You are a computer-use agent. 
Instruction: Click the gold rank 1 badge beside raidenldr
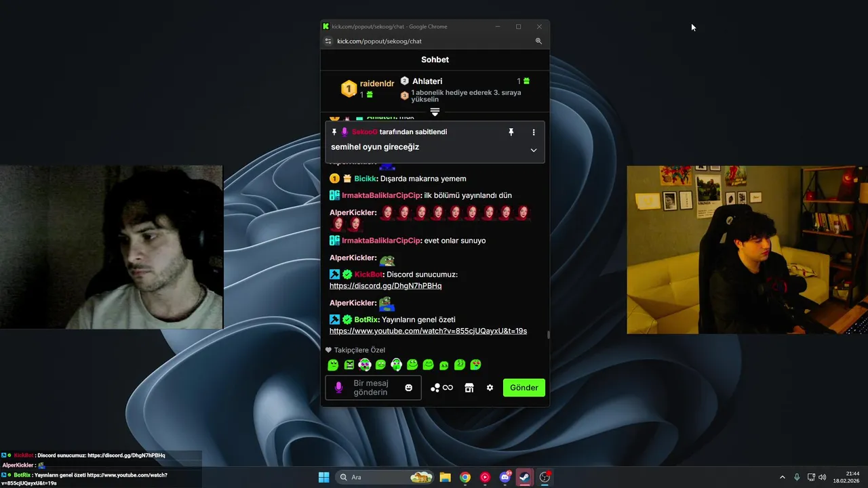[x=349, y=88]
